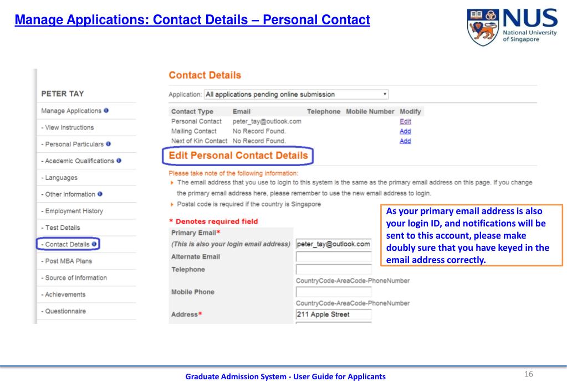Click the Modify column header

point(411,112)
